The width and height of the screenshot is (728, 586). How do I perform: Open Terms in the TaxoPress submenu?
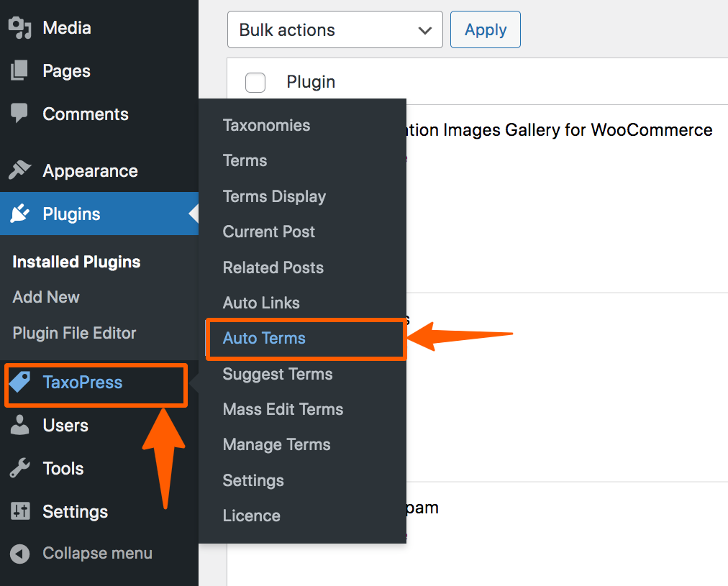tap(245, 160)
